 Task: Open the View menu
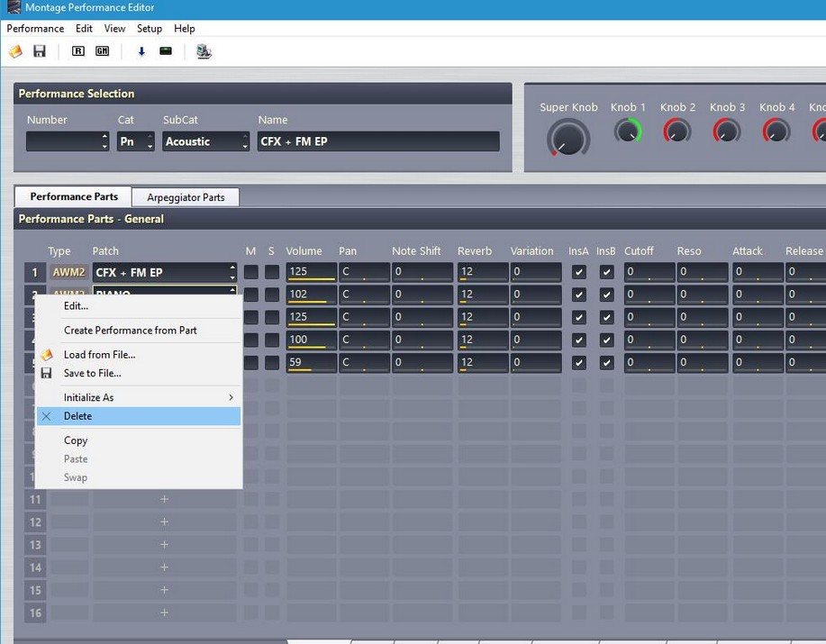(x=114, y=29)
